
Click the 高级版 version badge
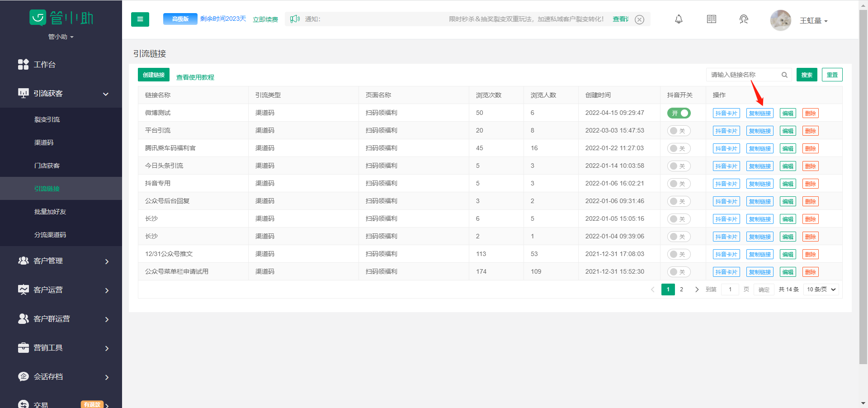180,19
